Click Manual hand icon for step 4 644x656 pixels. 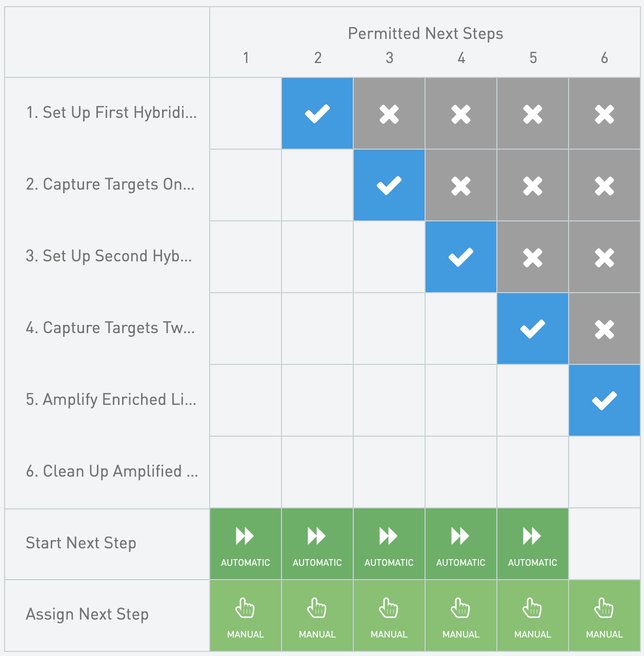tap(460, 608)
